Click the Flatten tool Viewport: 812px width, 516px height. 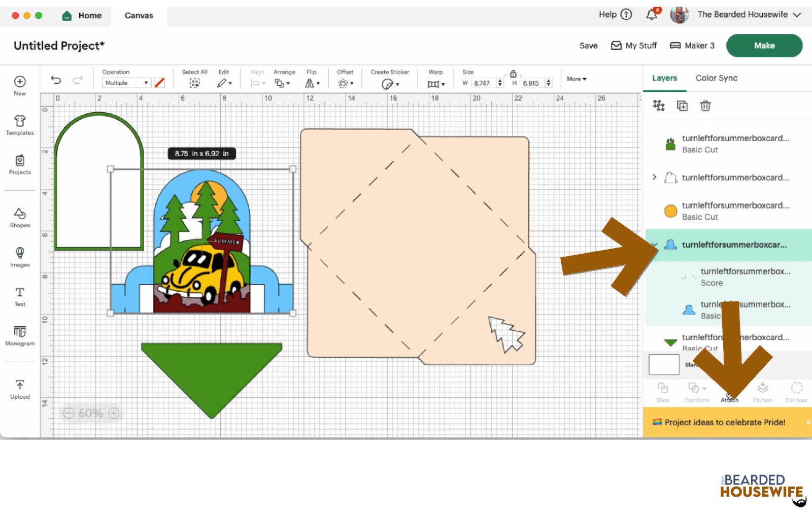pos(762,392)
